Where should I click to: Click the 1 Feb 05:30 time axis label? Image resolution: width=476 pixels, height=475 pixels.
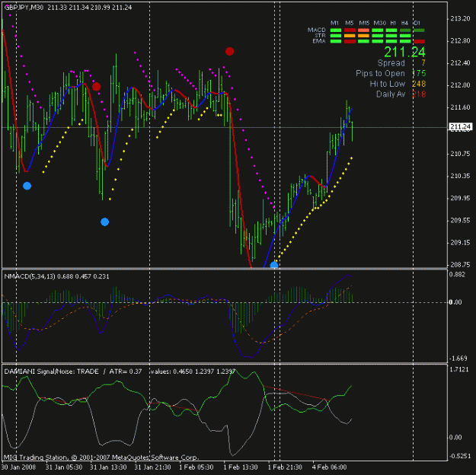click(x=196, y=467)
